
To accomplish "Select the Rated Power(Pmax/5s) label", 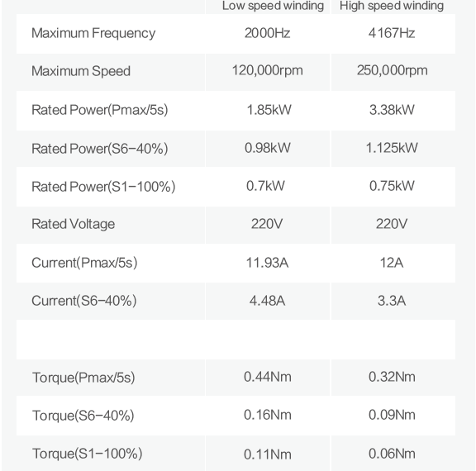I will click(x=100, y=110).
